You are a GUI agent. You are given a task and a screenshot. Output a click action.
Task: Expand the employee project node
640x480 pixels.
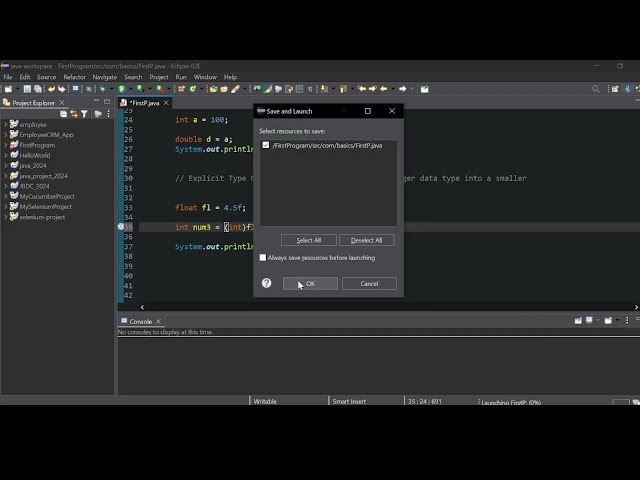click(x=6, y=124)
